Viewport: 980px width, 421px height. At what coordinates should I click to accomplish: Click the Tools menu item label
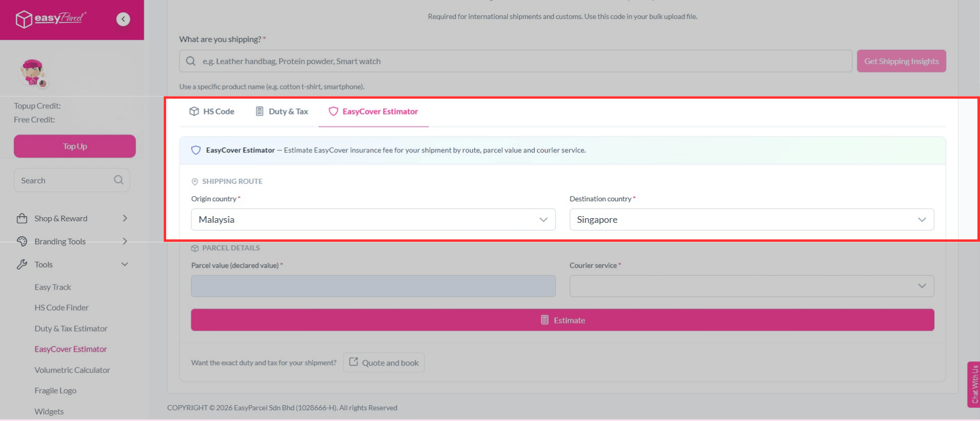click(x=44, y=264)
